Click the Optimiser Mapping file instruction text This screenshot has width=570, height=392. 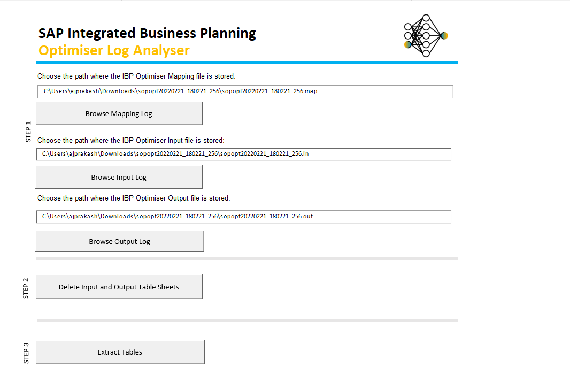tap(136, 76)
